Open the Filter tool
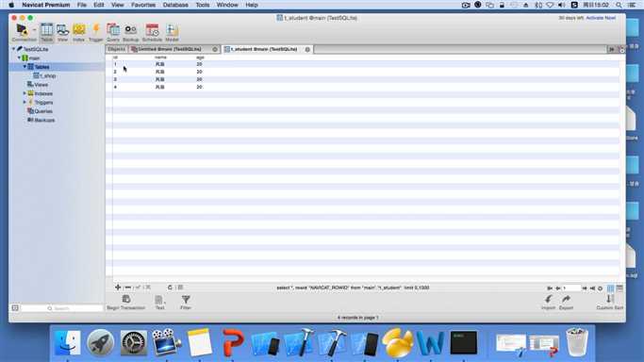 click(x=186, y=302)
